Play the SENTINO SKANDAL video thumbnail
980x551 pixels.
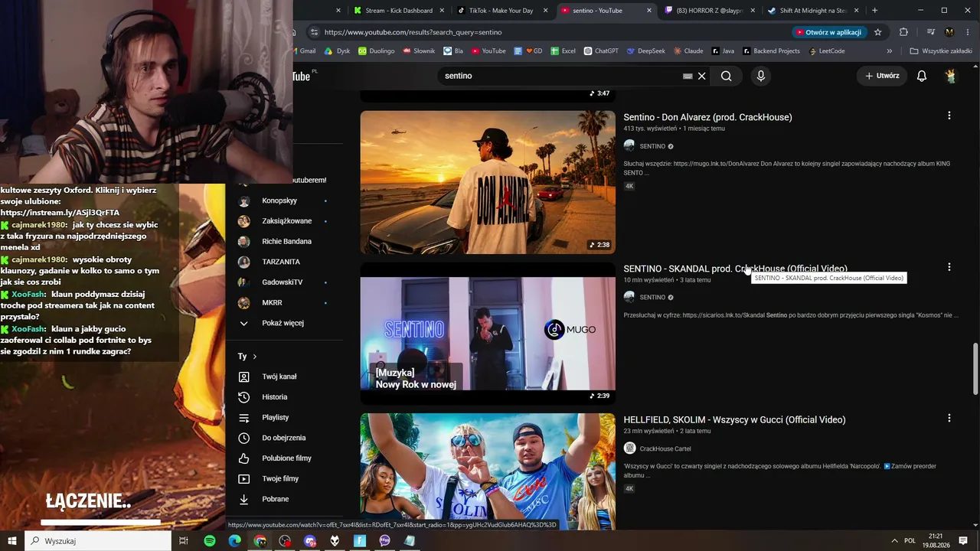pyautogui.click(x=488, y=334)
